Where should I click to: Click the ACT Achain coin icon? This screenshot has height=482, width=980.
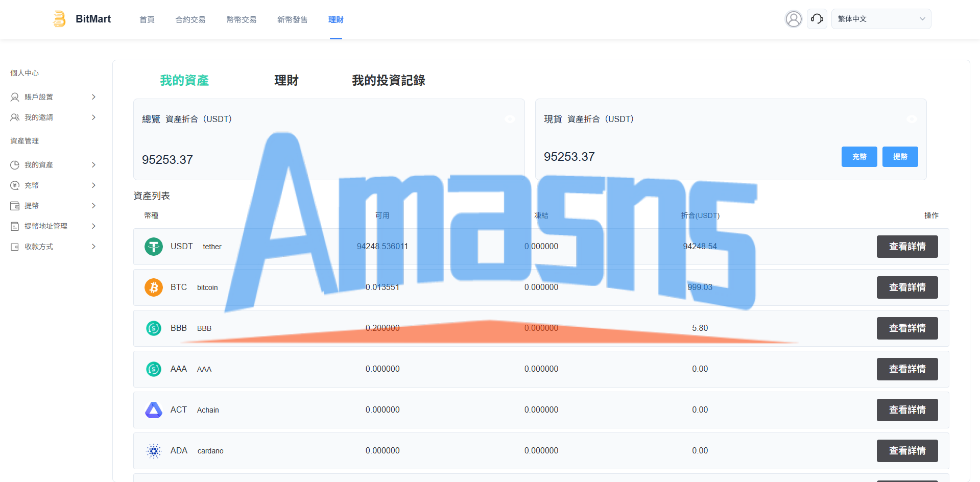[154, 410]
